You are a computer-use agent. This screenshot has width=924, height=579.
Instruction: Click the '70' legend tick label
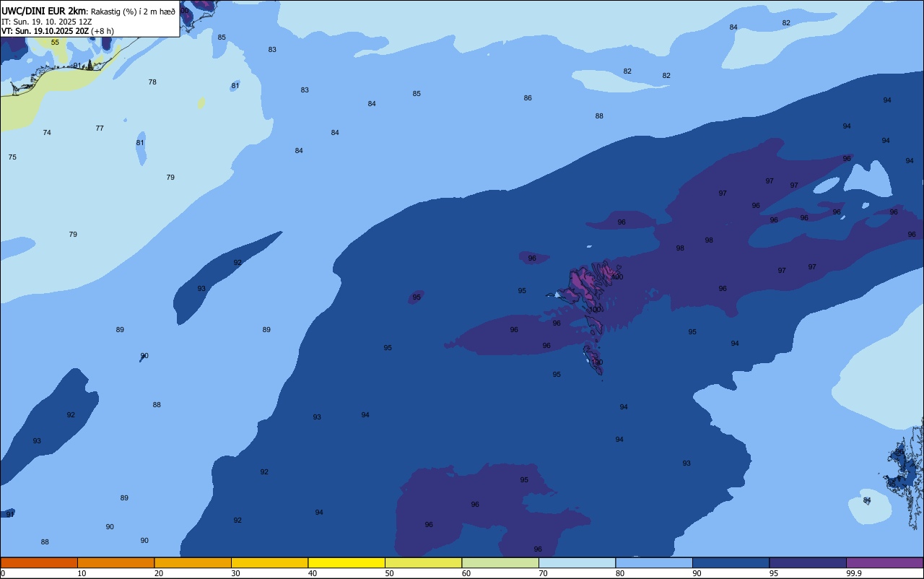click(543, 573)
